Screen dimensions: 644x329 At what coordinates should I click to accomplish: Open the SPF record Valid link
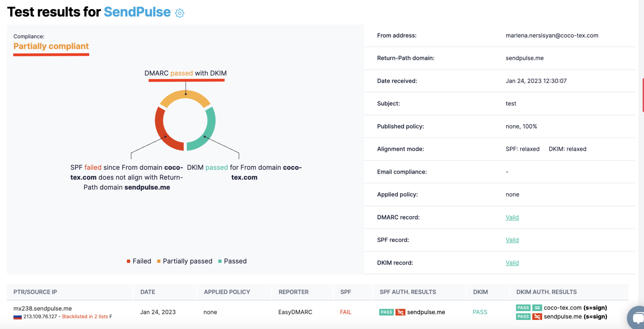[512, 240]
